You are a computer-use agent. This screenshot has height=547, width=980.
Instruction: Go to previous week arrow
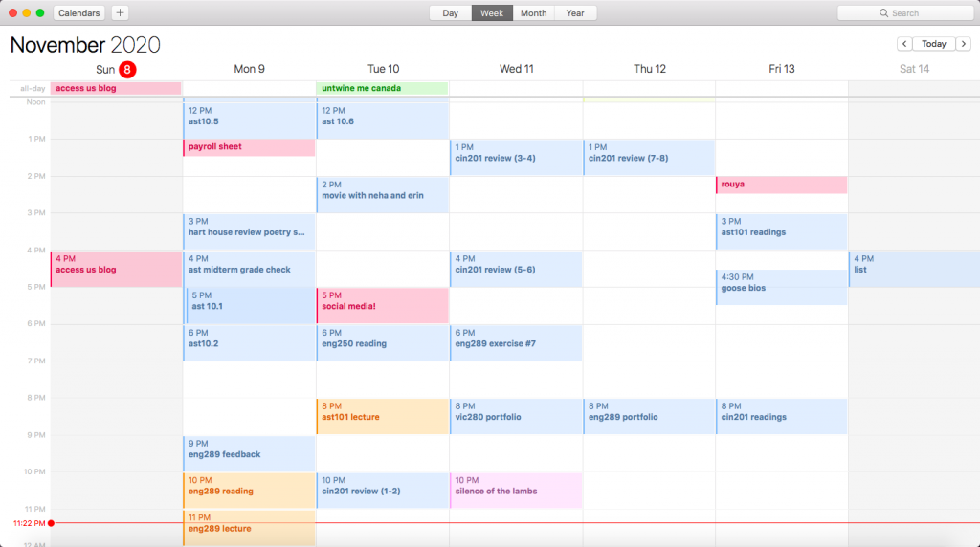[903, 44]
